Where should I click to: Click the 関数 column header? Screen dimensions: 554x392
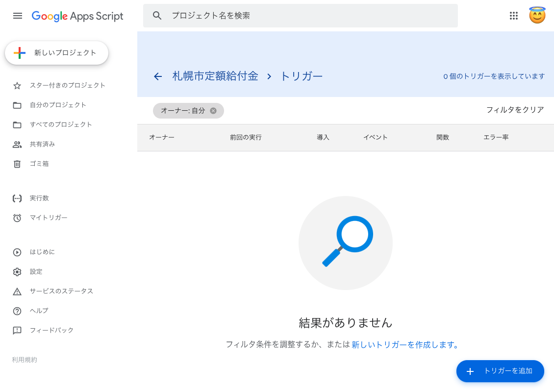coord(443,137)
